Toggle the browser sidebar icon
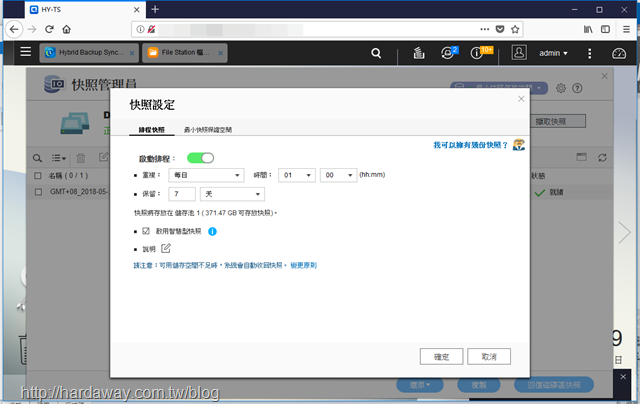Image resolution: width=640 pixels, height=404 pixels. pyautogui.click(x=605, y=29)
